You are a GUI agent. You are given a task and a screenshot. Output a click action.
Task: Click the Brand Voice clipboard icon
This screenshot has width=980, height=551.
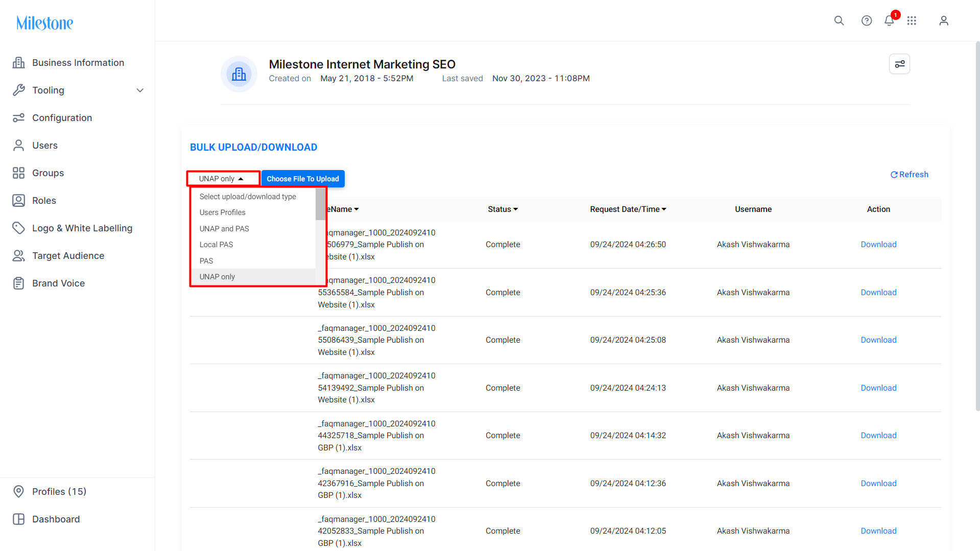(19, 283)
